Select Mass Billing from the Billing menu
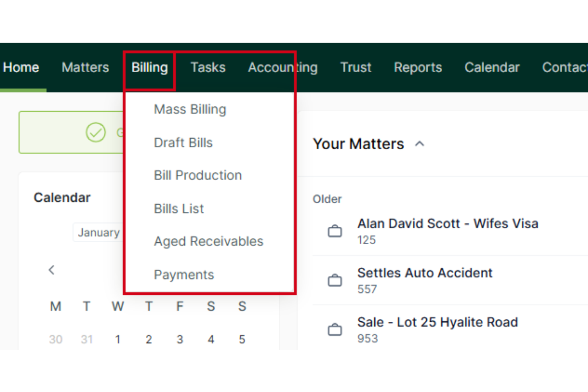This screenshot has height=392, width=588. 190,109
